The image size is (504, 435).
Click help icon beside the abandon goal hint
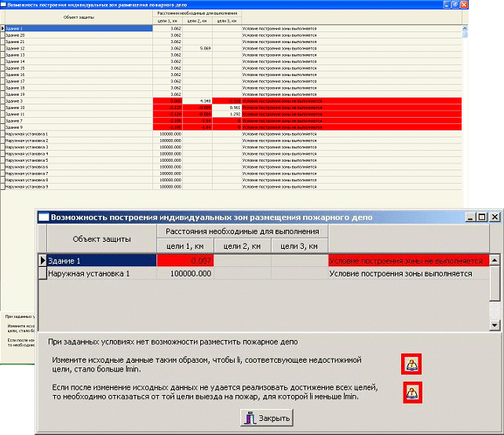411,392
